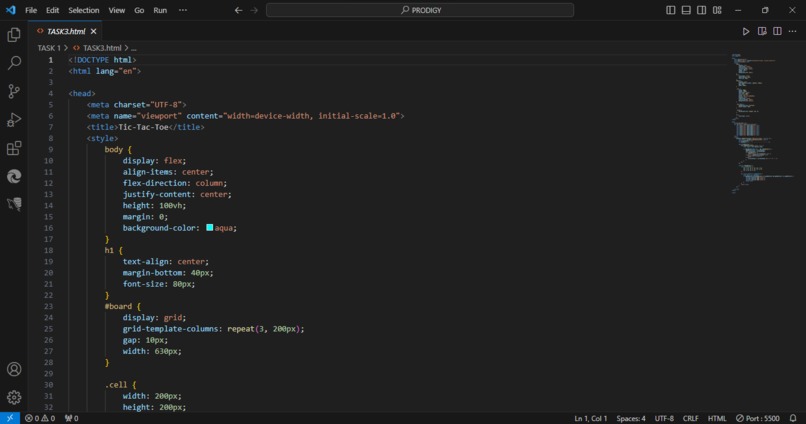This screenshot has height=424, width=806.
Task: Open the remote window indicator
Action: coord(10,418)
